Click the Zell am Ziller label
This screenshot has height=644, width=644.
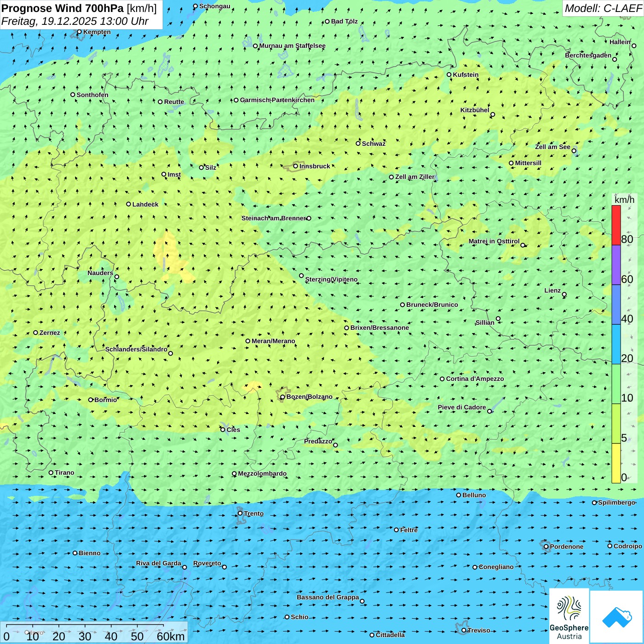(x=415, y=177)
